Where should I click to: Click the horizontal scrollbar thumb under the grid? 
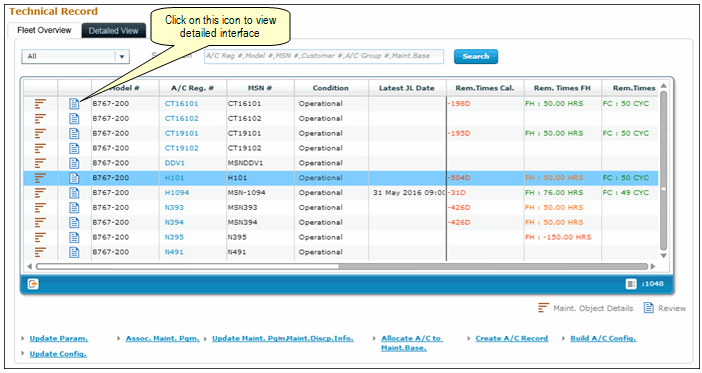point(187,266)
